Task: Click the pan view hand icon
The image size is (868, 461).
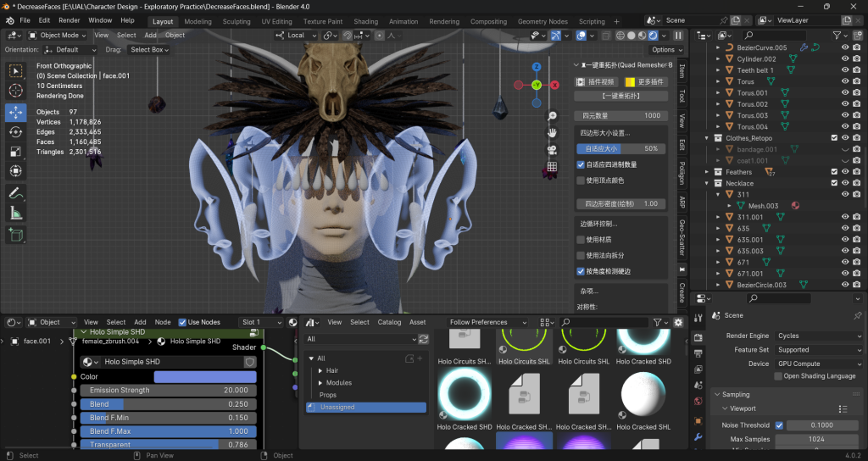Action: [x=552, y=133]
